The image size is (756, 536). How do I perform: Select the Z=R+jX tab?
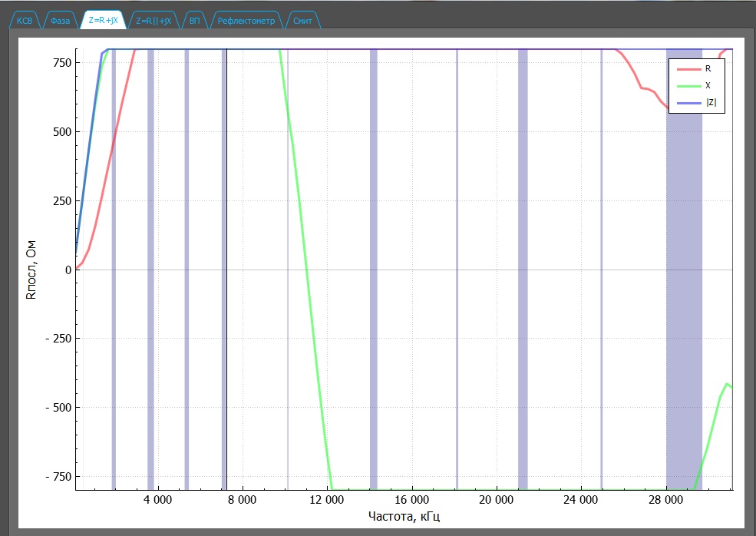pyautogui.click(x=104, y=21)
